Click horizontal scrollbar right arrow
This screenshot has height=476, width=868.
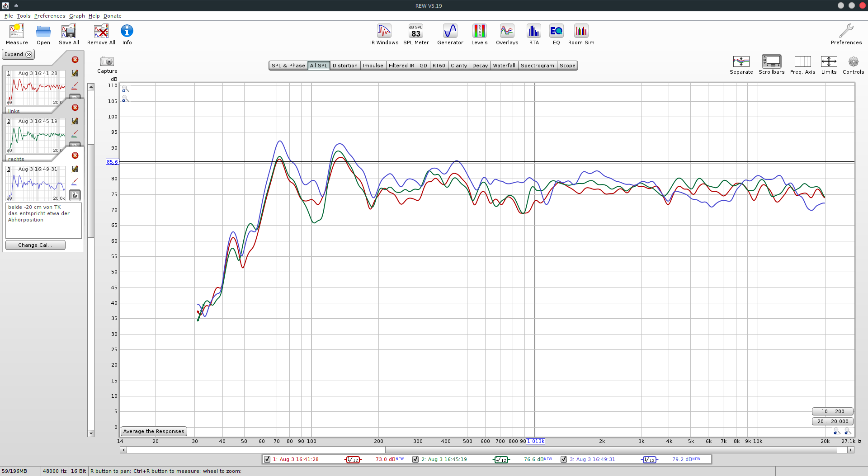[851, 450]
